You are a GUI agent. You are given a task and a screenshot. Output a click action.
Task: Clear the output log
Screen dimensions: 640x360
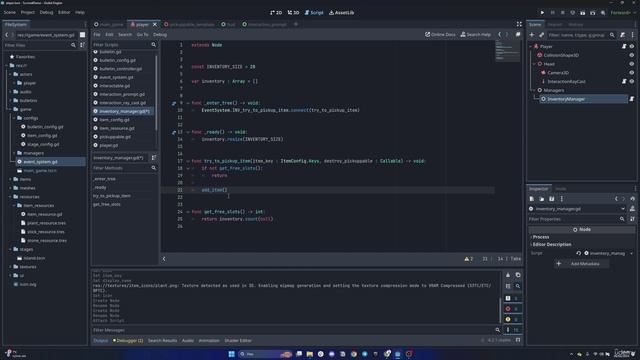coord(508,275)
